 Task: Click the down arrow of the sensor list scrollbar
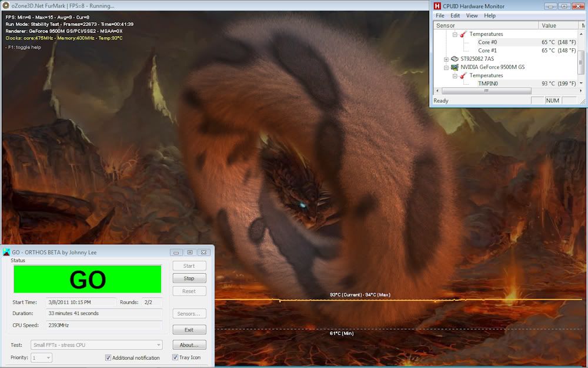tap(582, 83)
